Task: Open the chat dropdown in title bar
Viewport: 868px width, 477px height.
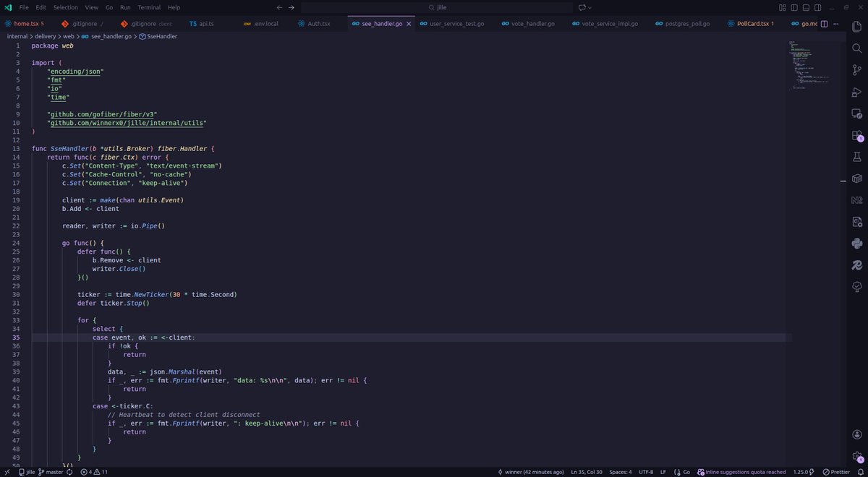Action: pyautogui.click(x=591, y=7)
